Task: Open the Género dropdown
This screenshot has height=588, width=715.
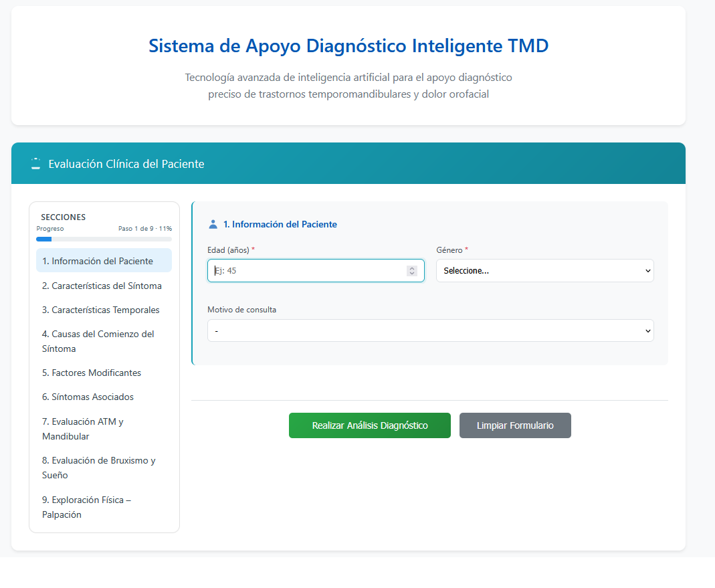Action: [544, 270]
